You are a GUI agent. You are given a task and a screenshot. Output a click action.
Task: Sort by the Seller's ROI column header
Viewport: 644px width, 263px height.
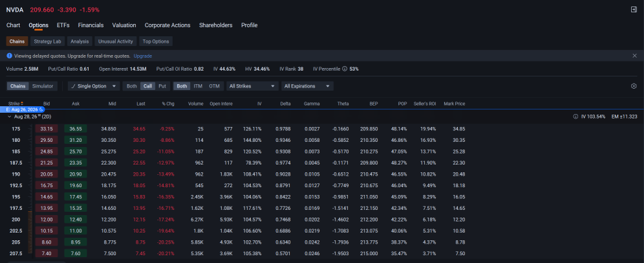pyautogui.click(x=426, y=104)
